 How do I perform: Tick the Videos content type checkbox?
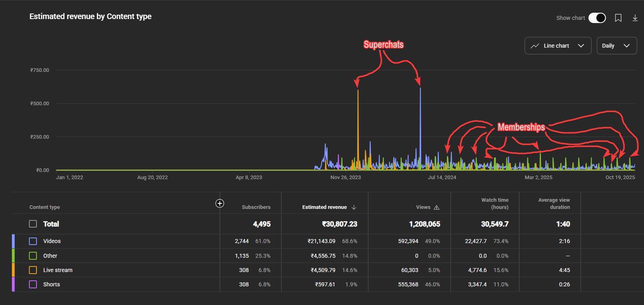(33, 241)
